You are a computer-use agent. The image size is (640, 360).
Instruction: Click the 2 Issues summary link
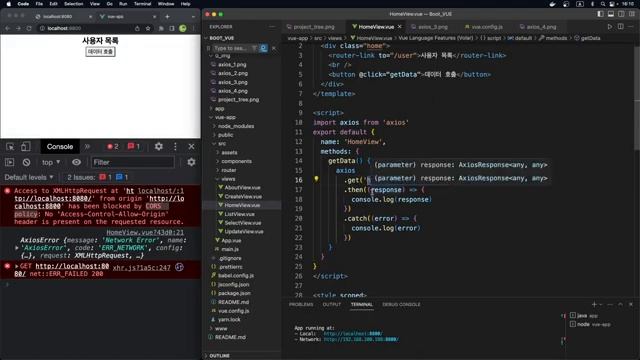98,177
